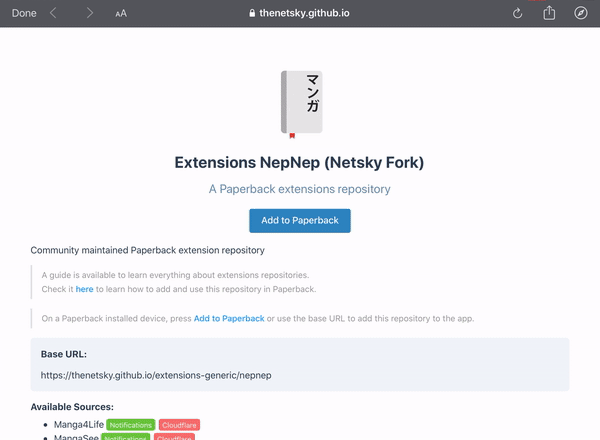600x440 pixels.
Task: Click the thenetsky.github.io address bar
Action: pos(299,13)
